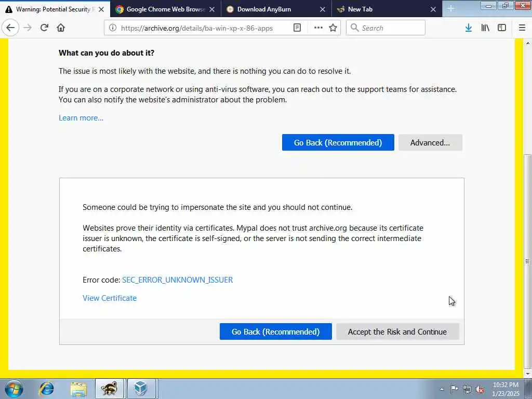Image resolution: width=532 pixels, height=399 pixels.
Task: Switch to Google Chrome Web Browser tab
Action: pyautogui.click(x=166, y=9)
